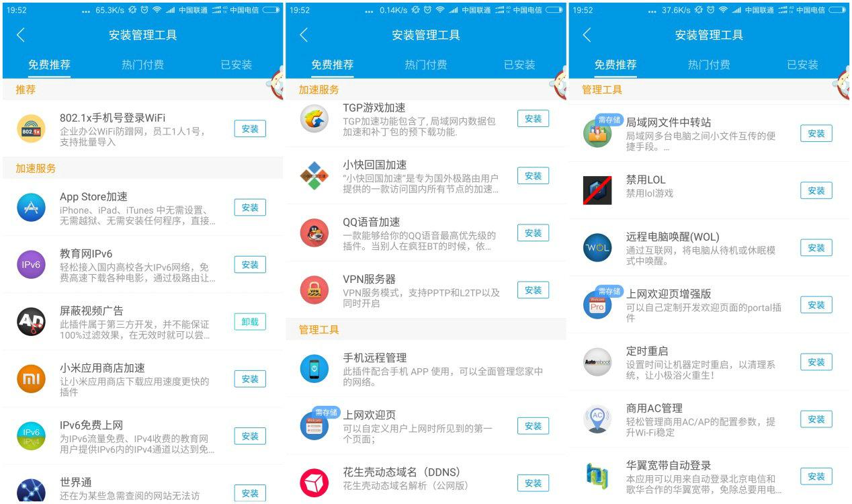Select the 商用AC管理 icon
This screenshot has width=852, height=504.
click(597, 419)
